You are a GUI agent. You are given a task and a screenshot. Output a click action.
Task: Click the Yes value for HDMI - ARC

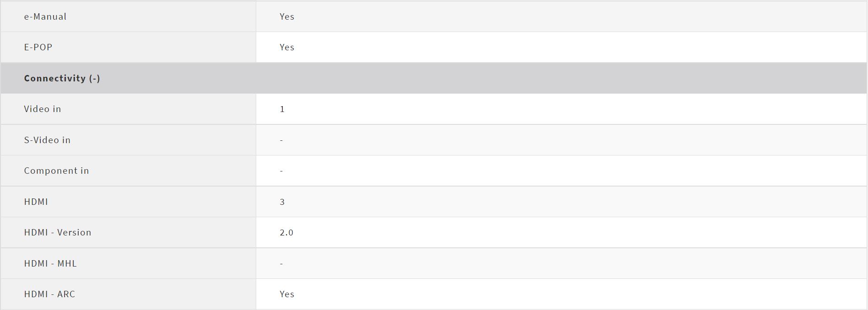click(x=287, y=294)
